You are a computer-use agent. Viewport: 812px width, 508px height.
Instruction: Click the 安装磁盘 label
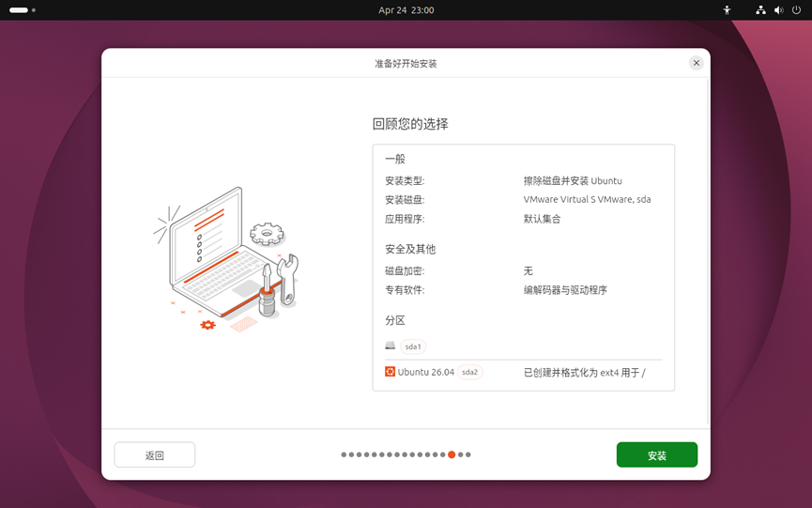coord(405,199)
